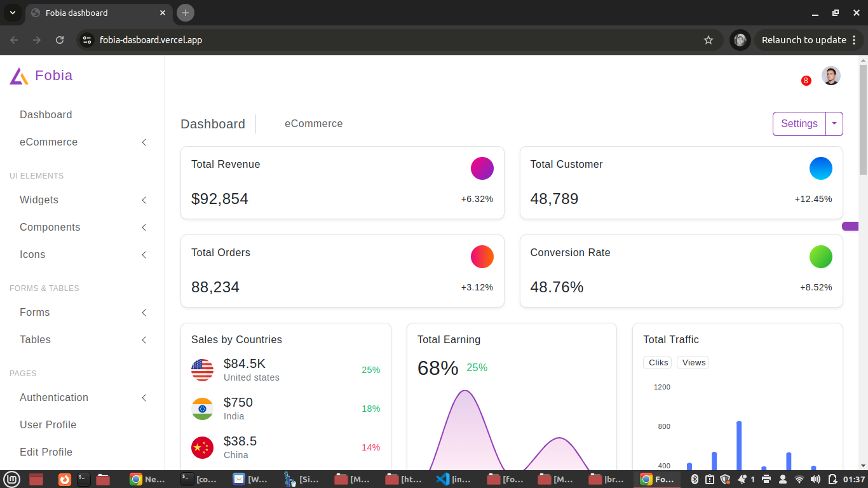Click the user avatar in the header
The width and height of the screenshot is (868, 488).
coord(831,76)
